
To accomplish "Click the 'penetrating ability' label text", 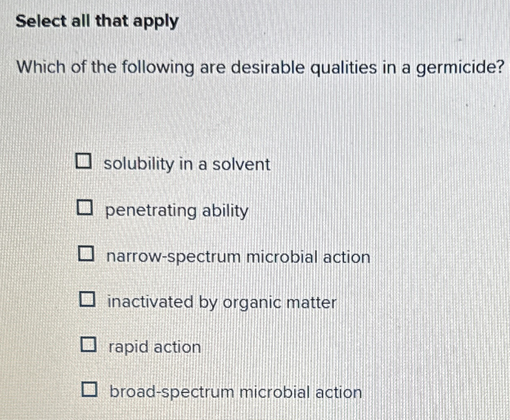I will click(177, 211).
